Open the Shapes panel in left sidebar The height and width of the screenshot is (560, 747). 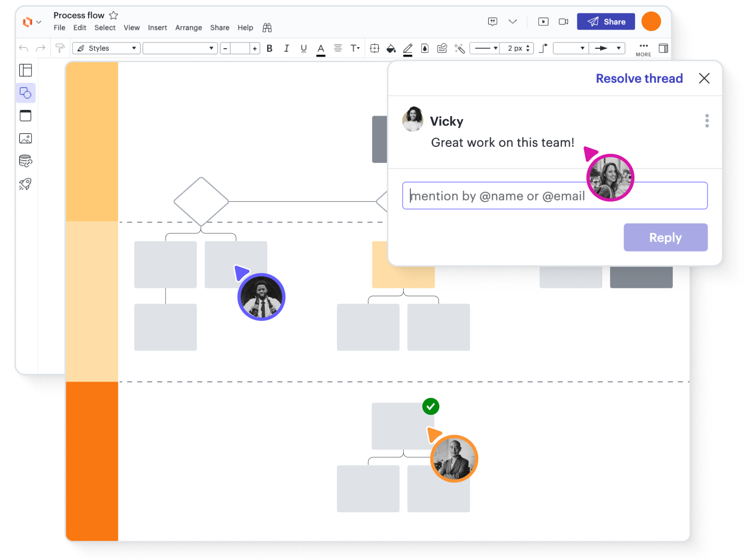click(x=25, y=93)
